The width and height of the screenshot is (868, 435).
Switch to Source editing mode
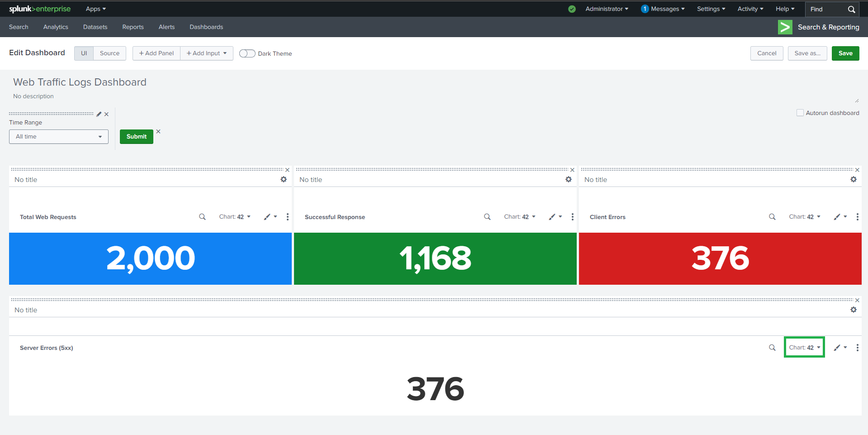click(x=109, y=53)
